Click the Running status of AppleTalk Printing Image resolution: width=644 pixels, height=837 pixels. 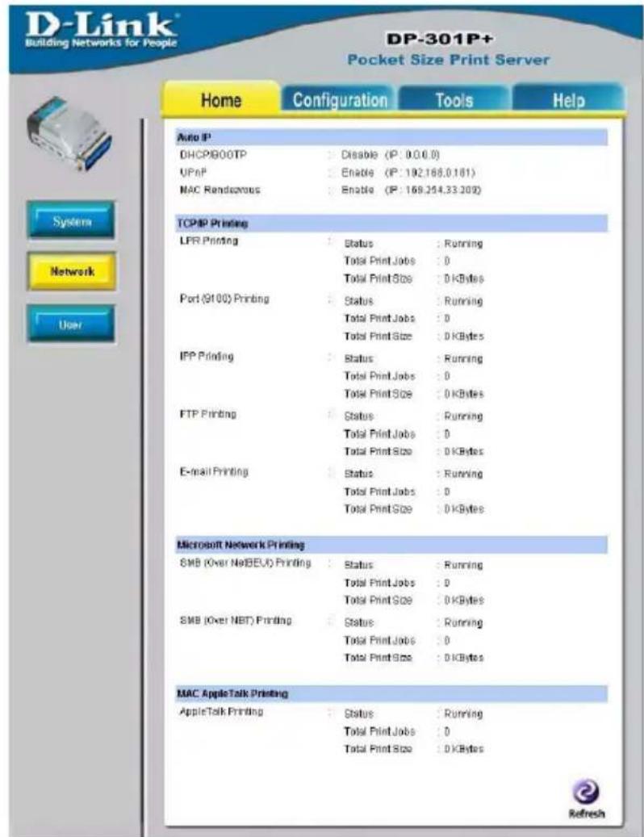click(463, 714)
